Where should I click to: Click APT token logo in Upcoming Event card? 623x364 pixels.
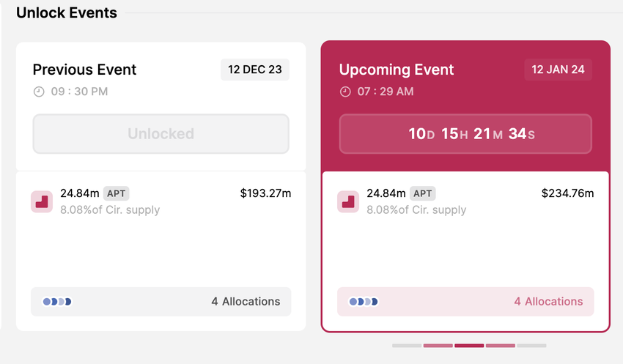click(347, 201)
